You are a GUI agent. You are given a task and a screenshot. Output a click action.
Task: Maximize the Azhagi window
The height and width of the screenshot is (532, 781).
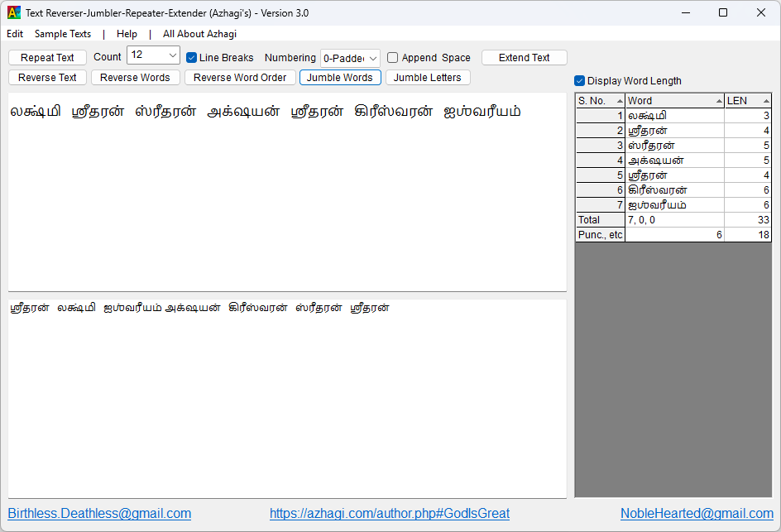click(723, 12)
